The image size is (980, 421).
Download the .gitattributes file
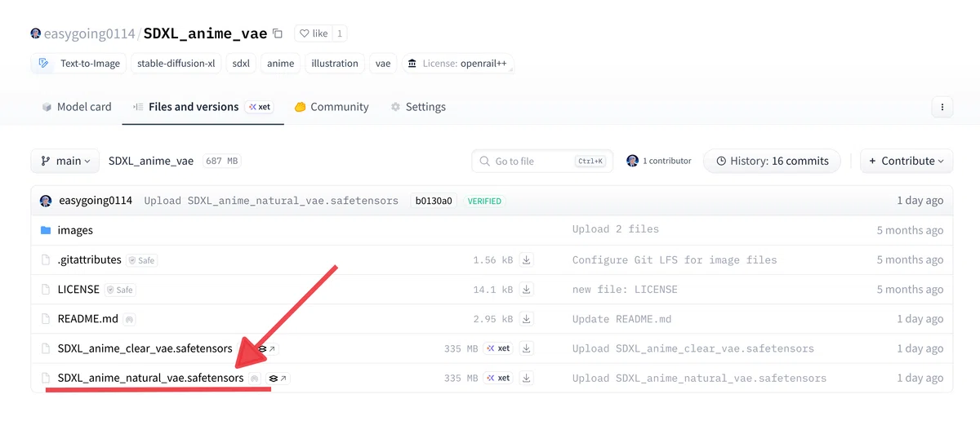pyautogui.click(x=527, y=260)
